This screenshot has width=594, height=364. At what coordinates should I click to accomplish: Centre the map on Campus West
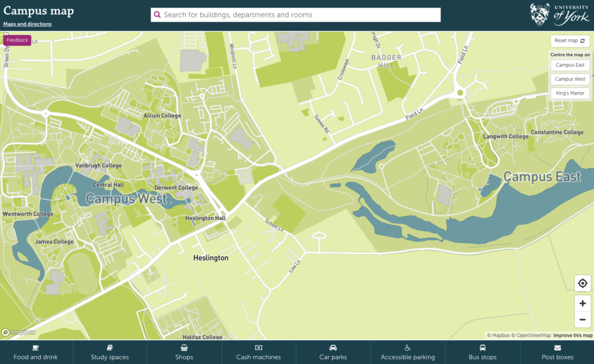(570, 79)
